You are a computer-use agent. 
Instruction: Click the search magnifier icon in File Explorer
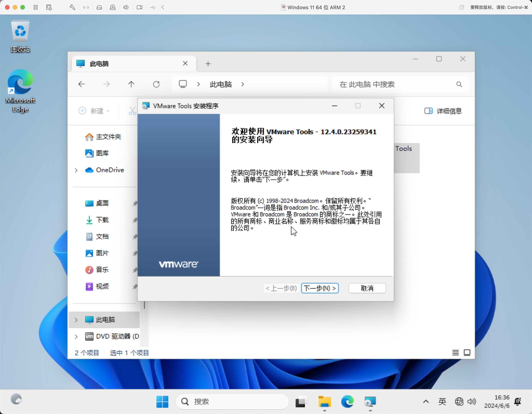(459, 84)
